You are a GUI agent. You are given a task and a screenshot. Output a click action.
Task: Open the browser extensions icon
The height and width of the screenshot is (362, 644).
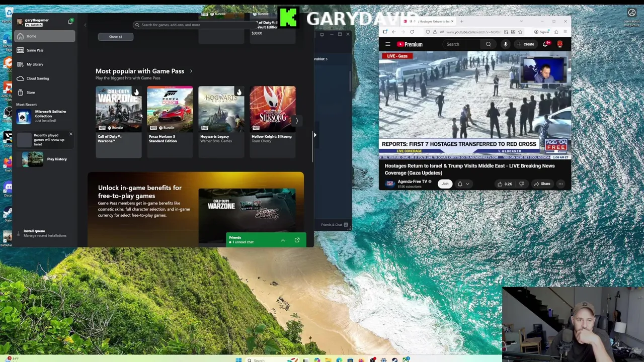pos(556,32)
